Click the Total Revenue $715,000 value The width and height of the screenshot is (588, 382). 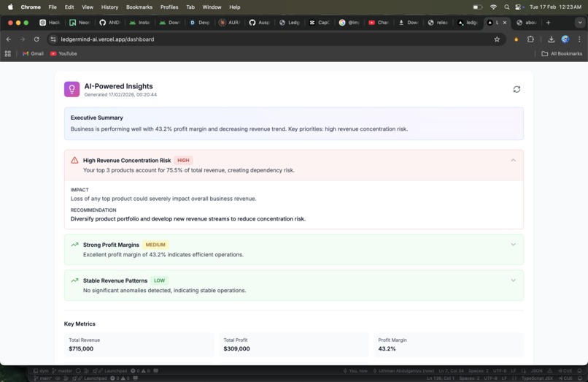tap(81, 348)
